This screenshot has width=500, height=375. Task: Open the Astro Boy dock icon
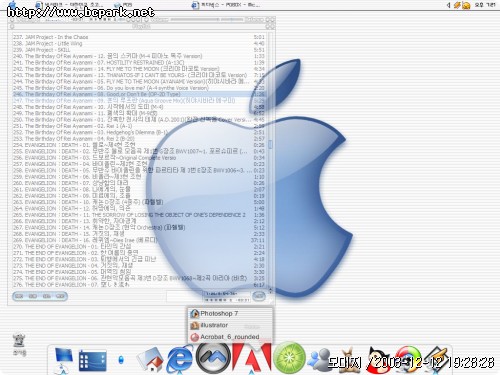(x=379, y=359)
